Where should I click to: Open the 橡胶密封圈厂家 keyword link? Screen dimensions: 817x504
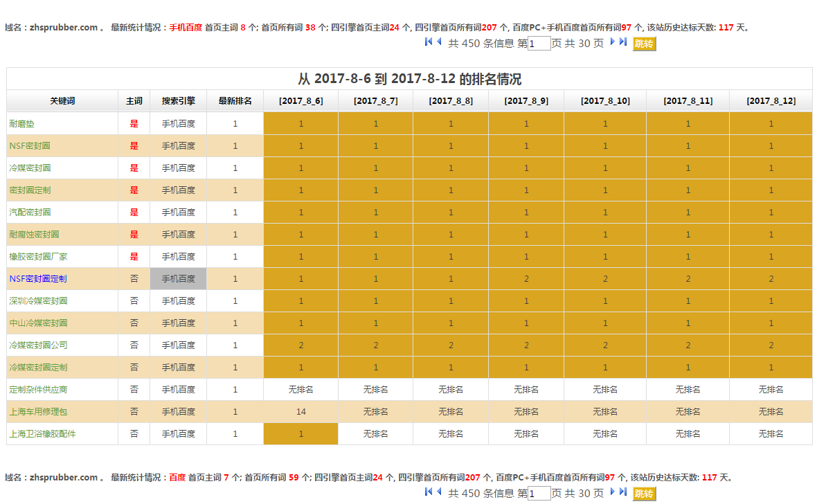(38, 257)
